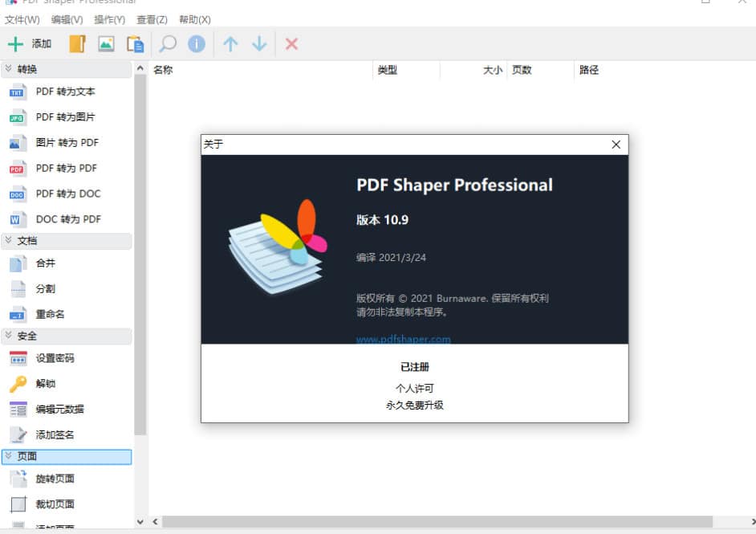Click the sidebar vertical scrollbar thumb

tap(140, 255)
